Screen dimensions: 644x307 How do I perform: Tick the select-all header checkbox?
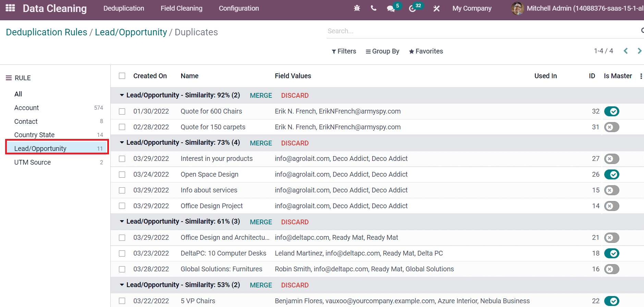tap(122, 76)
